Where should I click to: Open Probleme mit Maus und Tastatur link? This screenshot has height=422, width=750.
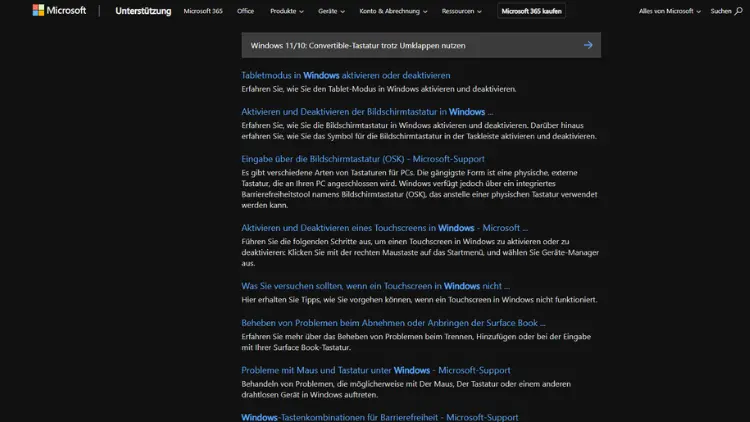pyautogui.click(x=375, y=370)
